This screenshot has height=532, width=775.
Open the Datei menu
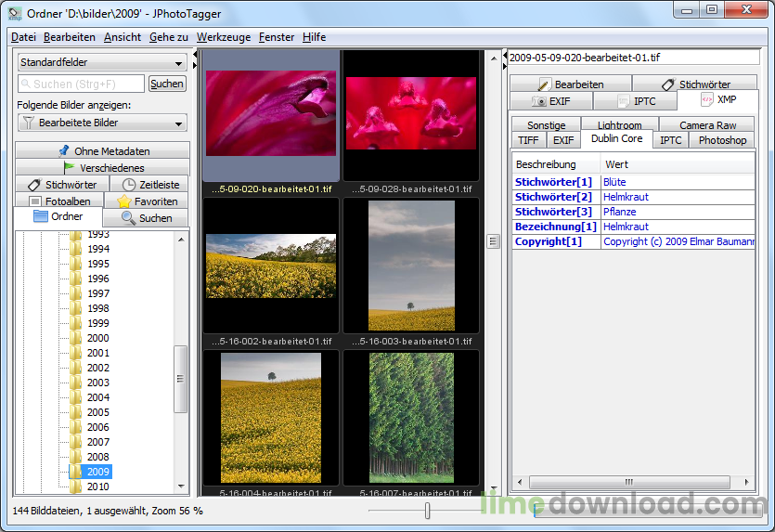coord(24,37)
